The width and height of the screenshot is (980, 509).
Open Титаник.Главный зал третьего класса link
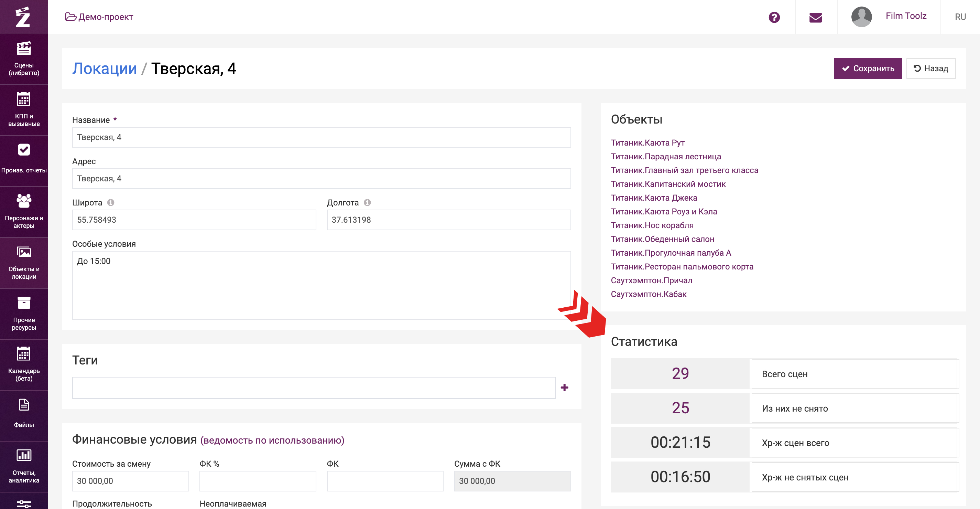[x=684, y=170]
